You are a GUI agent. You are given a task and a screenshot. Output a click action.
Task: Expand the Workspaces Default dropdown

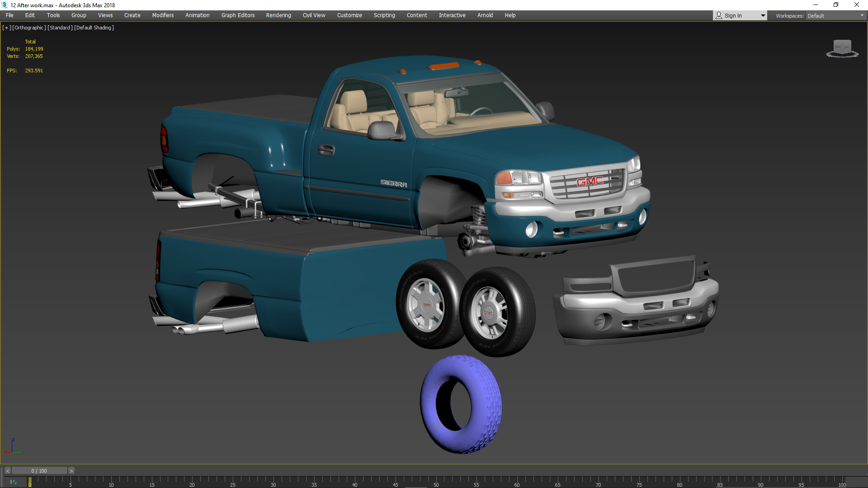click(x=862, y=15)
